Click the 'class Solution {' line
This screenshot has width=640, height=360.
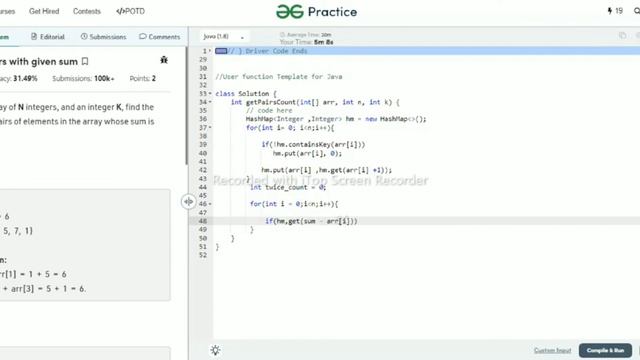(246, 93)
